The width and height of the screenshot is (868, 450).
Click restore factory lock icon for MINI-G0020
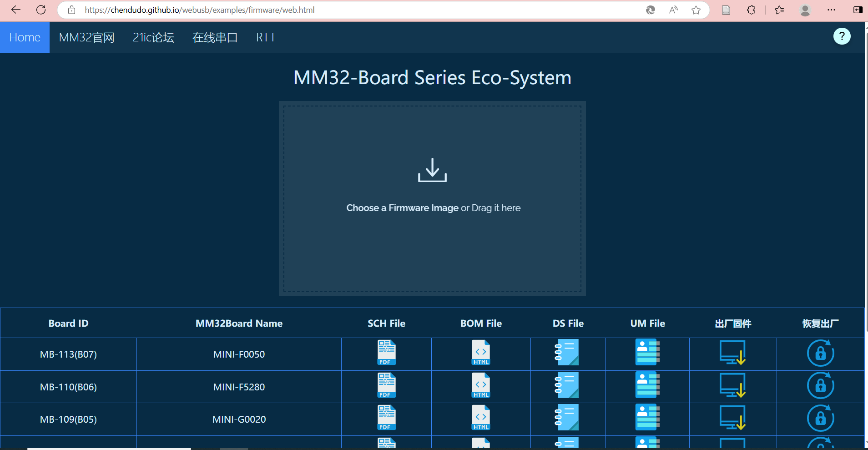(820, 418)
